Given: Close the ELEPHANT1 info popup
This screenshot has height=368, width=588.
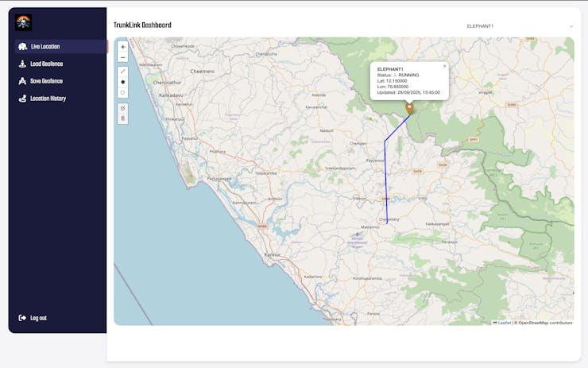Looking at the screenshot, I should pyautogui.click(x=444, y=66).
